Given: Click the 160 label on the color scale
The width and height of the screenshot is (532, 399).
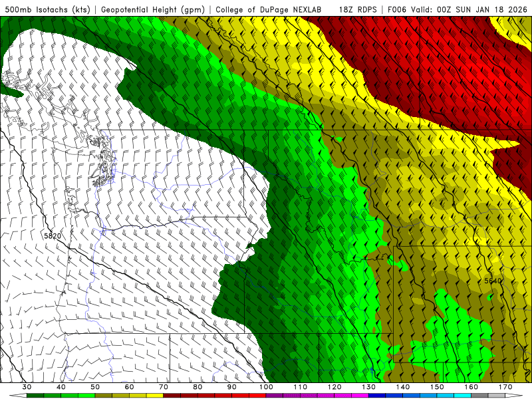Looking at the screenshot, I should coord(471,387).
